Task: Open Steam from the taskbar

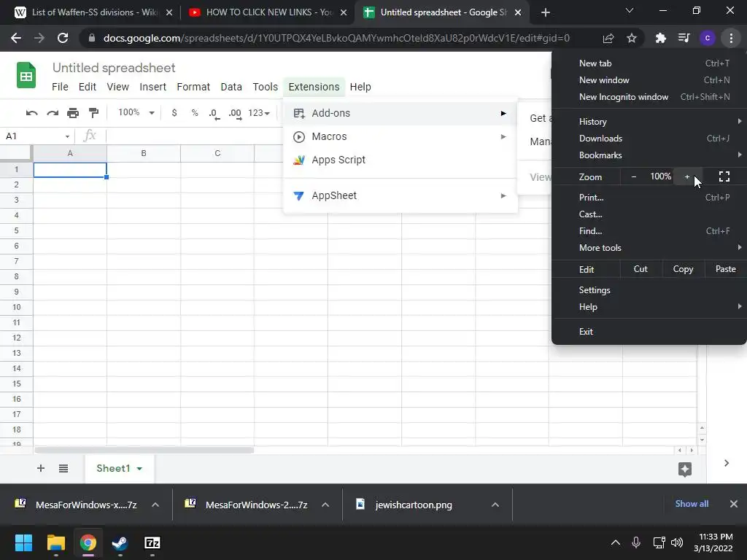Action: (x=120, y=542)
